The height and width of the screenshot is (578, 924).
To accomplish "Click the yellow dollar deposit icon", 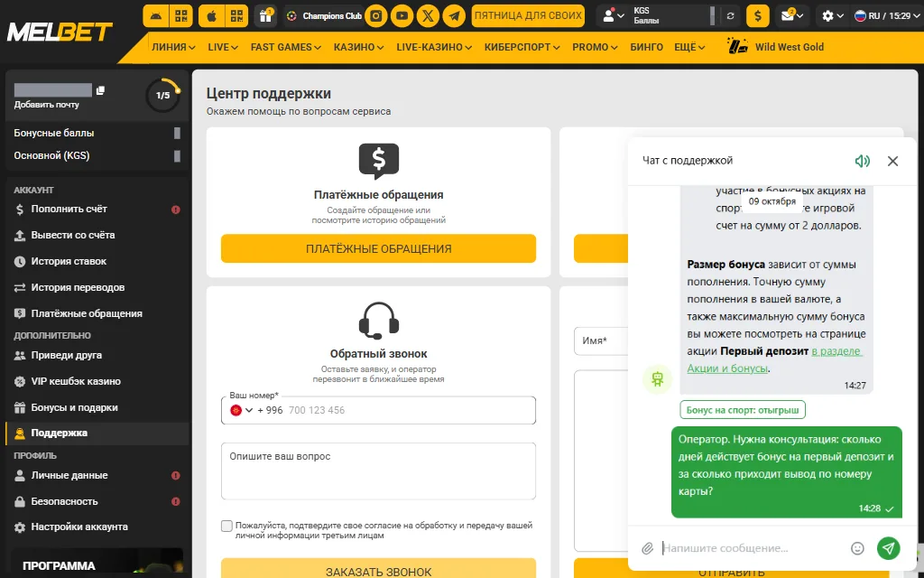I will (758, 16).
